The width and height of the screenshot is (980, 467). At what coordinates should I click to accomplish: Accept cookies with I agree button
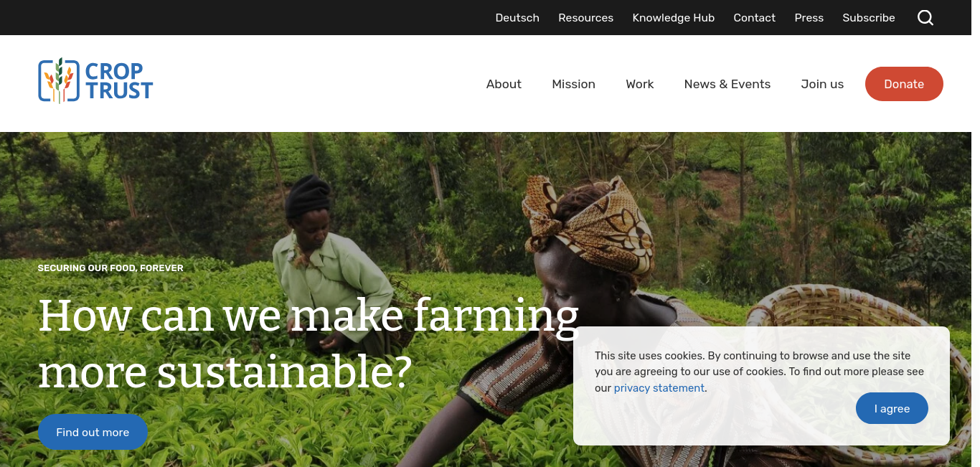tap(892, 408)
